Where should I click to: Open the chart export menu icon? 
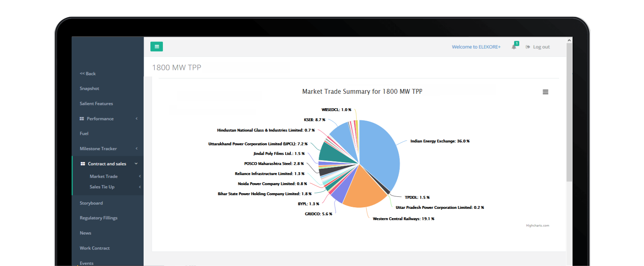(x=545, y=92)
